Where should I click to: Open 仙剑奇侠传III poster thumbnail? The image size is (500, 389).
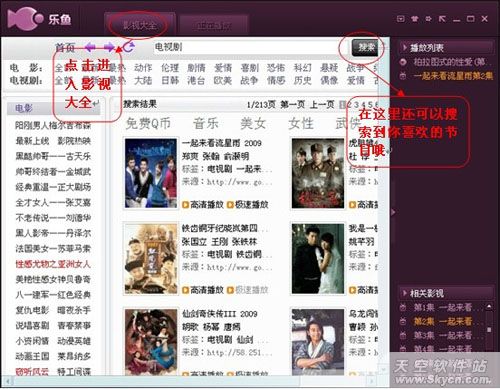click(x=151, y=342)
